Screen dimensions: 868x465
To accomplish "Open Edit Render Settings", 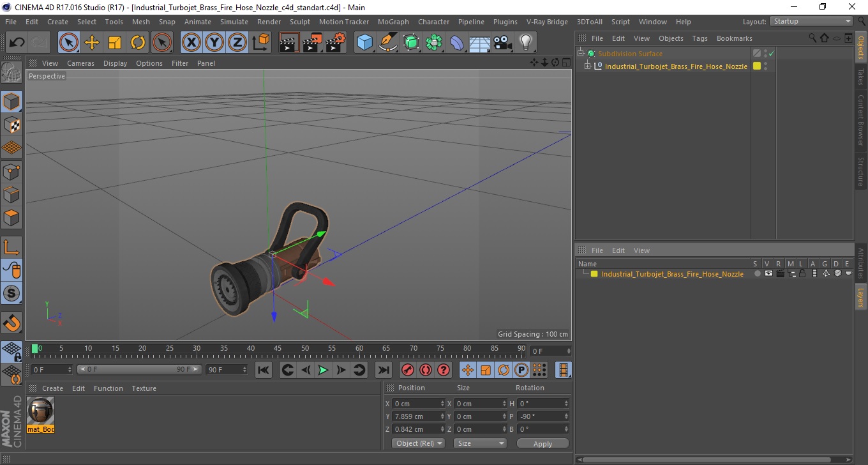I will tap(335, 43).
